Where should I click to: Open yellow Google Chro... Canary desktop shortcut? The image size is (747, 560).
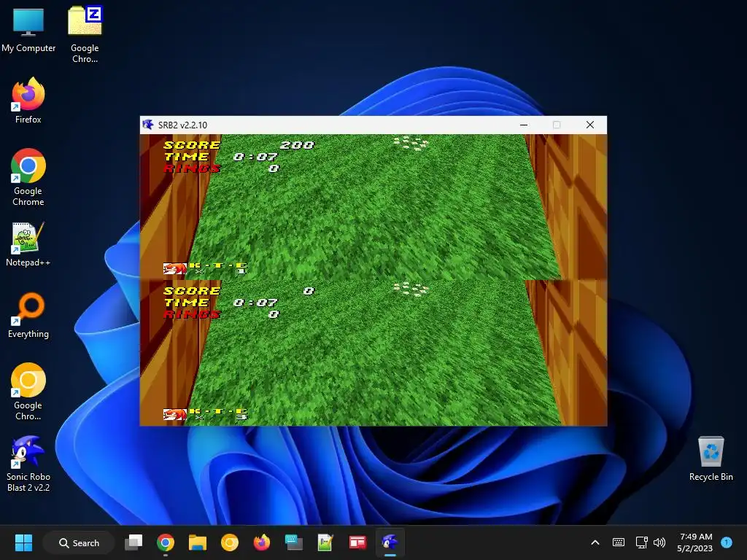(28, 392)
